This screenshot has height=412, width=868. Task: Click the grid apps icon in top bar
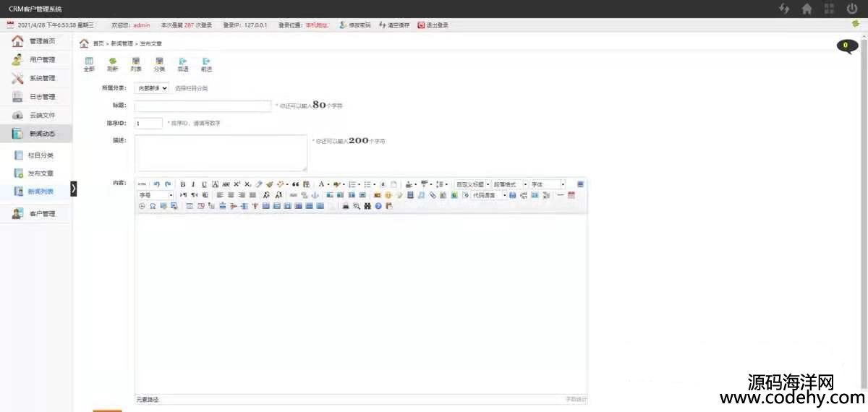830,9
